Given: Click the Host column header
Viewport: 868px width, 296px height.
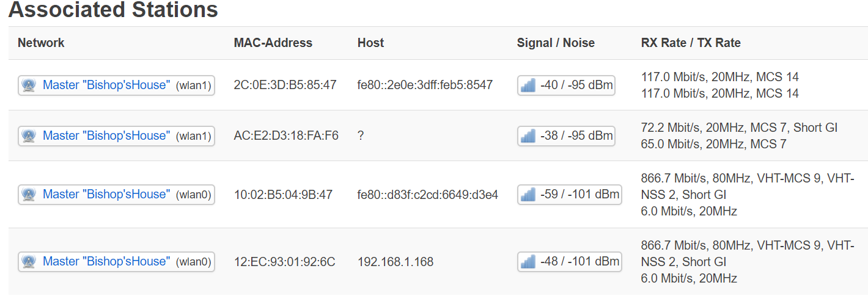Looking at the screenshot, I should click(x=370, y=43).
